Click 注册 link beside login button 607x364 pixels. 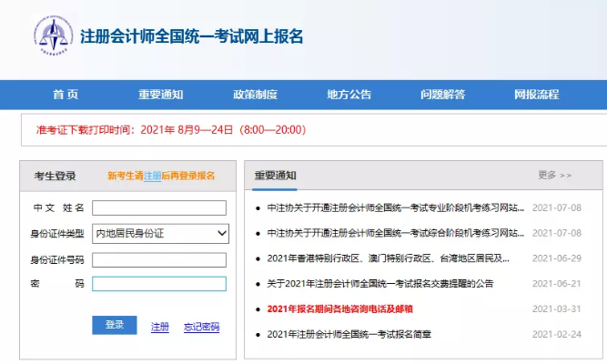(159, 326)
